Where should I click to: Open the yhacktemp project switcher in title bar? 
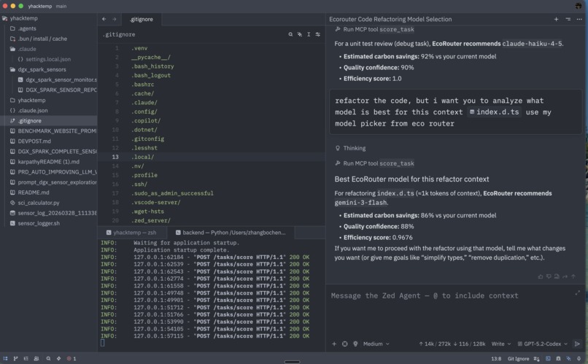click(39, 6)
